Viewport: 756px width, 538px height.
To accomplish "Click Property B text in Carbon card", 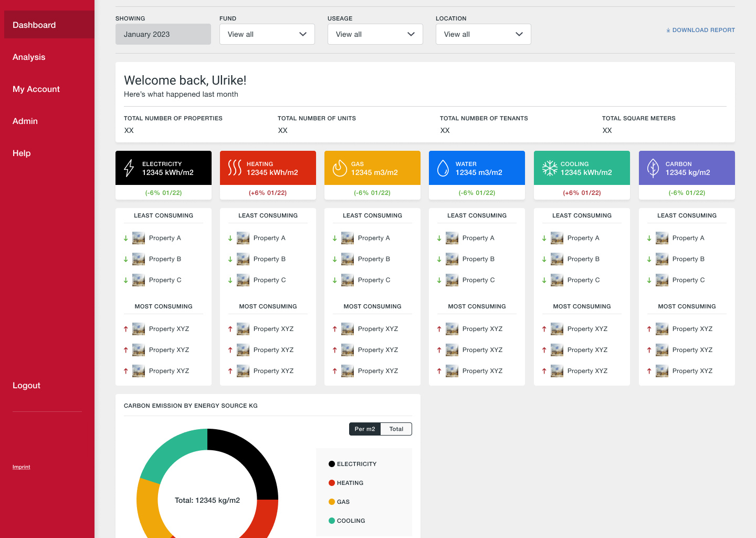I will coord(688,259).
